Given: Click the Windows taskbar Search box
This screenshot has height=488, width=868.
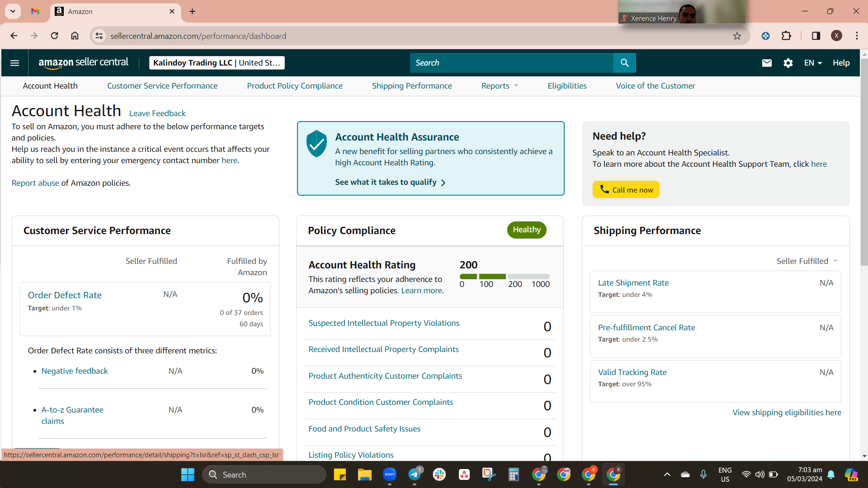Looking at the screenshot, I should (264, 474).
